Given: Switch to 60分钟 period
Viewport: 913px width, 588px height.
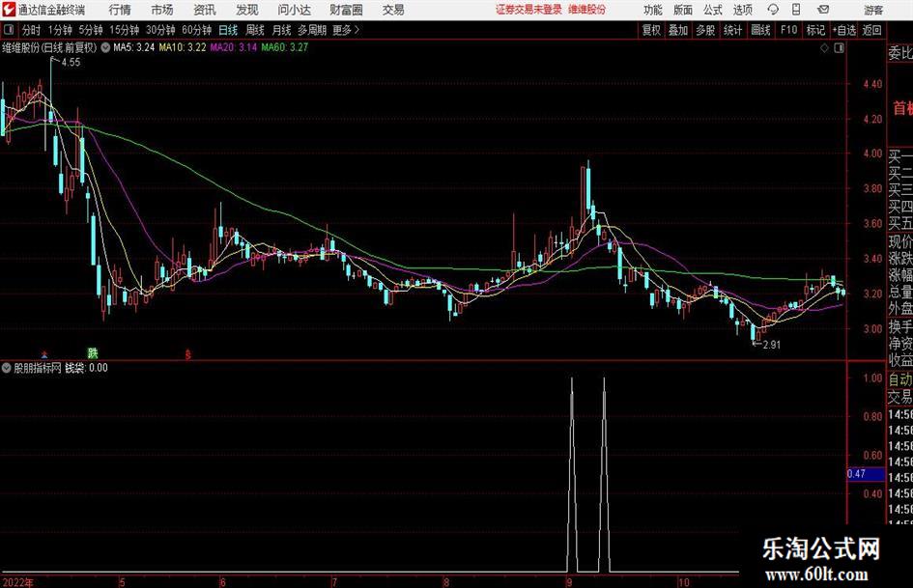Looking at the screenshot, I should [x=197, y=30].
